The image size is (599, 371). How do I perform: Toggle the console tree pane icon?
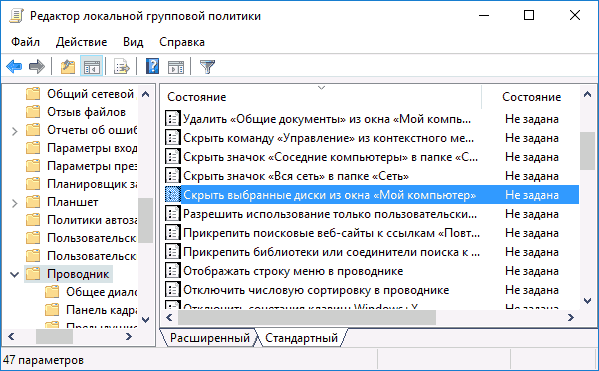(92, 66)
